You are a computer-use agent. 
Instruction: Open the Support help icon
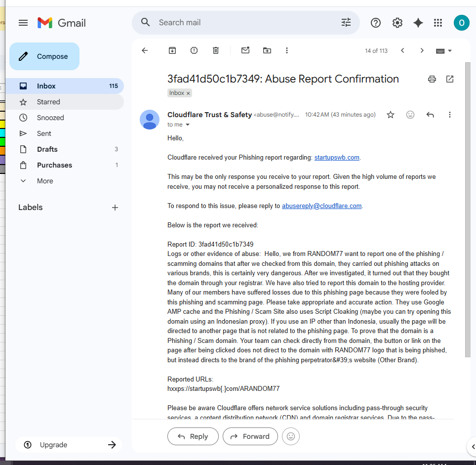pos(376,23)
